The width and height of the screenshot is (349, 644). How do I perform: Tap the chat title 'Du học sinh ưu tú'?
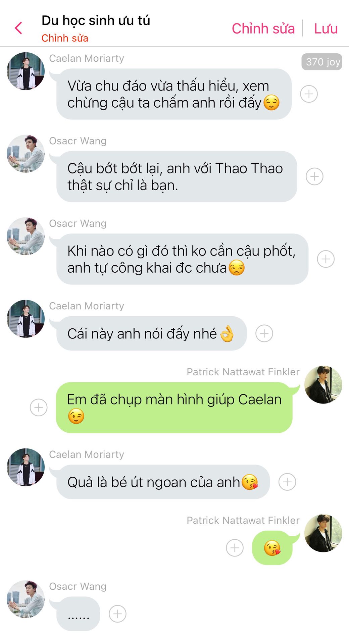[96, 20]
